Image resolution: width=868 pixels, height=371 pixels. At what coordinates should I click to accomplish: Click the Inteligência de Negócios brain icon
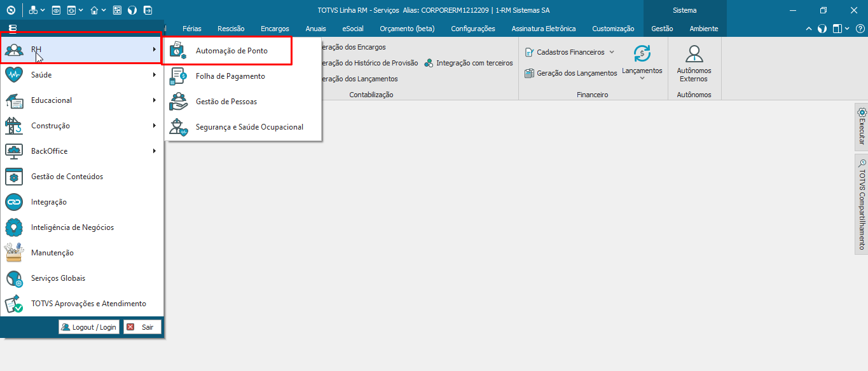pyautogui.click(x=14, y=227)
